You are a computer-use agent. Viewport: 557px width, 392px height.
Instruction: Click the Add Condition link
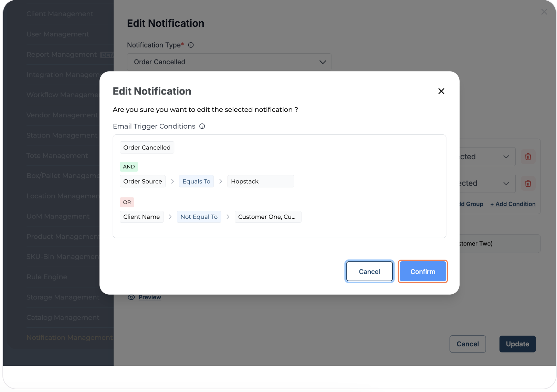click(x=513, y=204)
